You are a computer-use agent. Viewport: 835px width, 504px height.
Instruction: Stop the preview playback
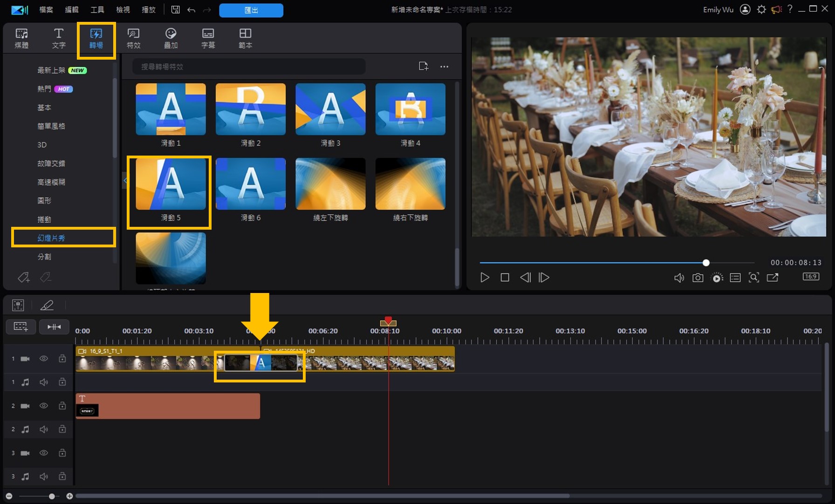(x=505, y=278)
